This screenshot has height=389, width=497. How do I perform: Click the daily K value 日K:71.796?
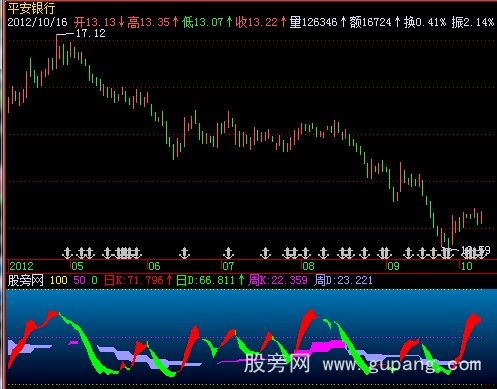(x=134, y=280)
